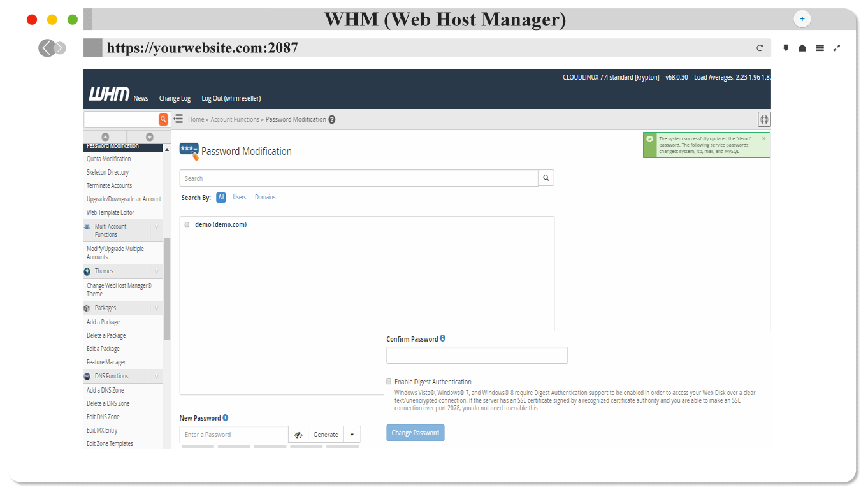The width and height of the screenshot is (868, 490).
Task: Collapse the Multi Account Functions section chevron
Action: pos(156,227)
